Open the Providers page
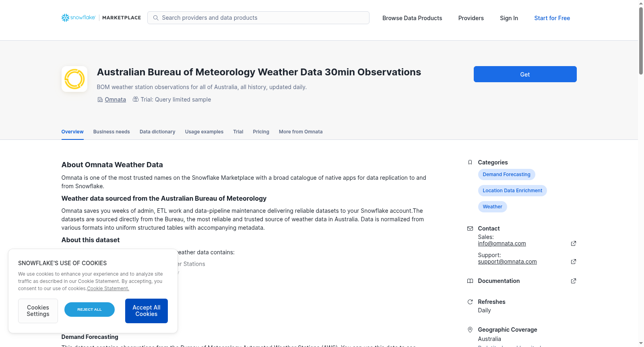Viewport: 644px width, 347px height. click(471, 18)
